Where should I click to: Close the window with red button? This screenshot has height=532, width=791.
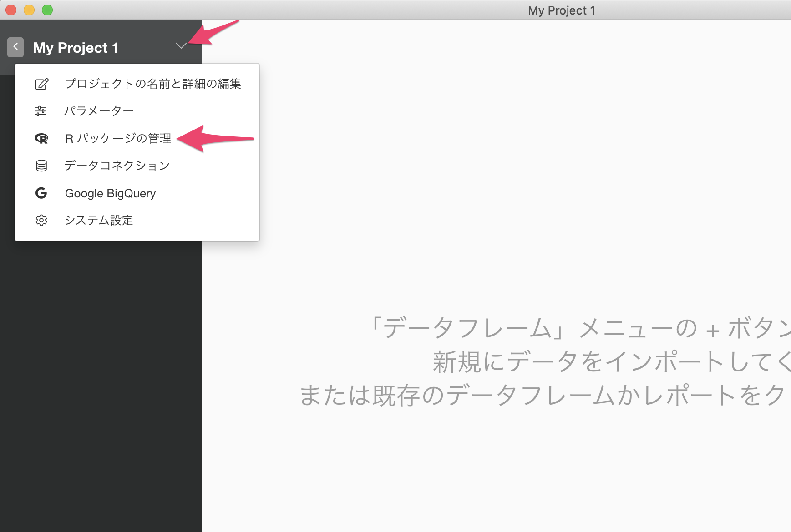11,10
